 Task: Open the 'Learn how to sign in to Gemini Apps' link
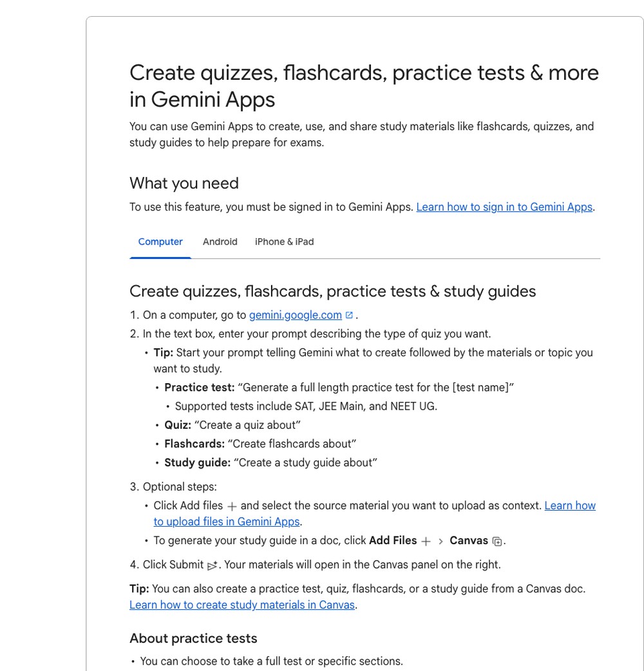504,207
